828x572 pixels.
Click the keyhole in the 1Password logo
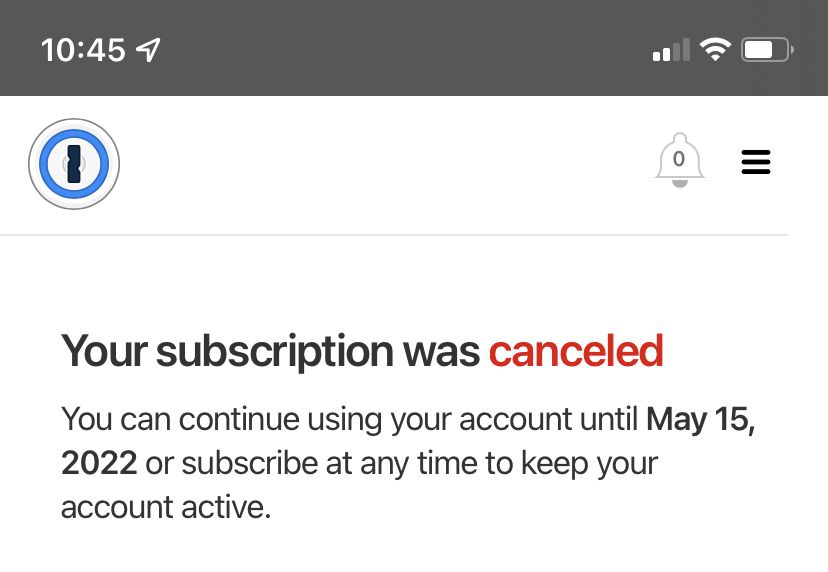74,163
